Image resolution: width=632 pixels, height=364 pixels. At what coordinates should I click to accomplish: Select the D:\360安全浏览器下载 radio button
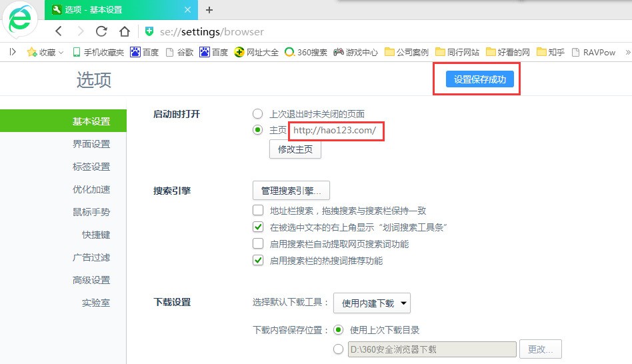point(339,349)
